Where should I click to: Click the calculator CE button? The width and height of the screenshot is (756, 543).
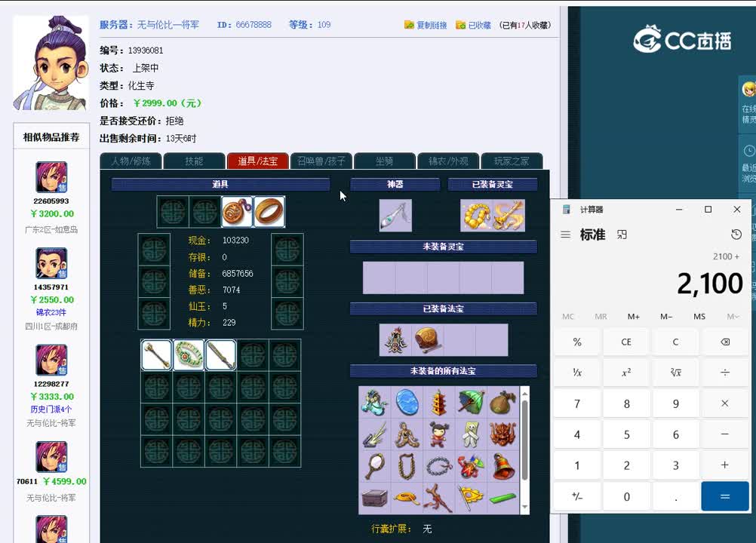pyautogui.click(x=626, y=342)
